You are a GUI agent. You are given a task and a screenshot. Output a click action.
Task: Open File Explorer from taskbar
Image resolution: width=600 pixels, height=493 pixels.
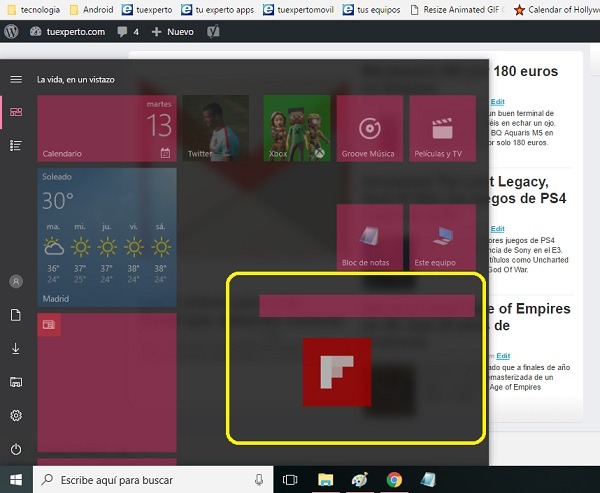point(326,480)
